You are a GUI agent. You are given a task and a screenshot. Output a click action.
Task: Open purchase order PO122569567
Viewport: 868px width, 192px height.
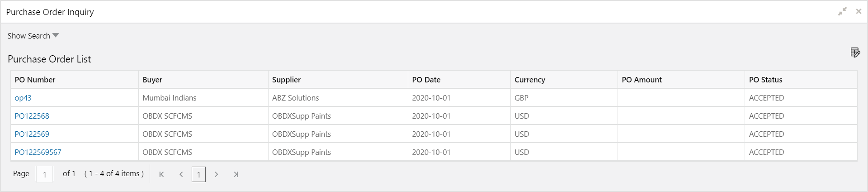point(38,152)
